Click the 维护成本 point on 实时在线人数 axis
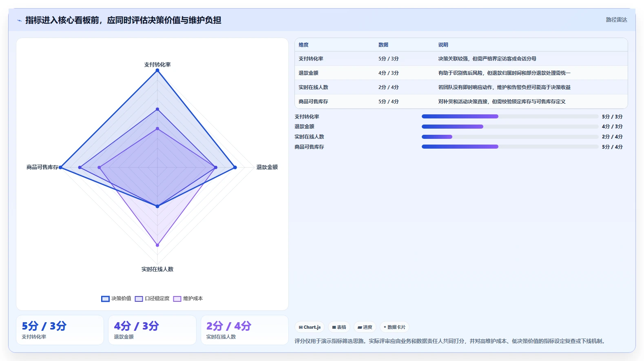 (x=157, y=245)
